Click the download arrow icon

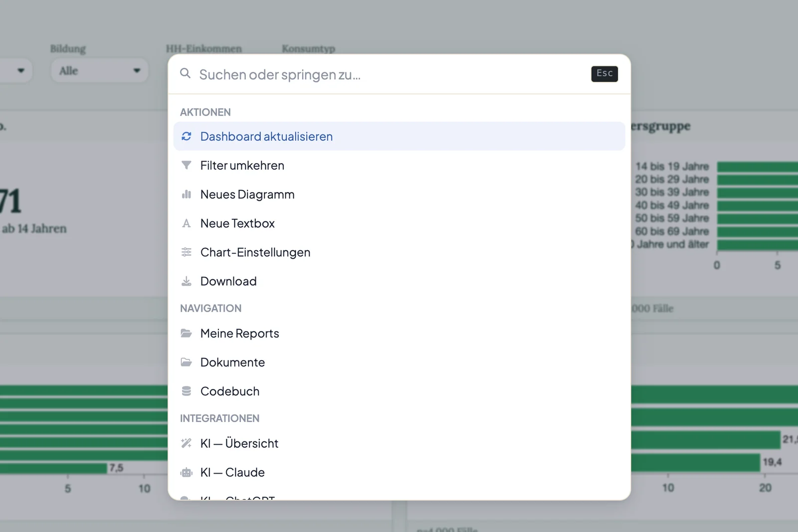click(187, 281)
